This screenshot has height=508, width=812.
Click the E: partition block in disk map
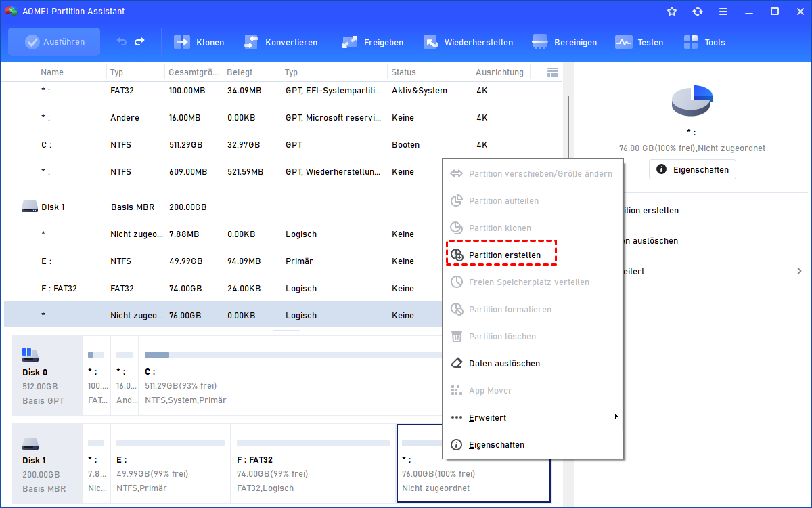tap(171, 463)
